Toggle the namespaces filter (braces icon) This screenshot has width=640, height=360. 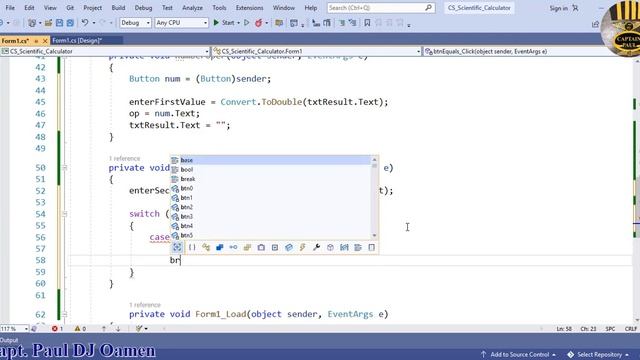point(192,247)
